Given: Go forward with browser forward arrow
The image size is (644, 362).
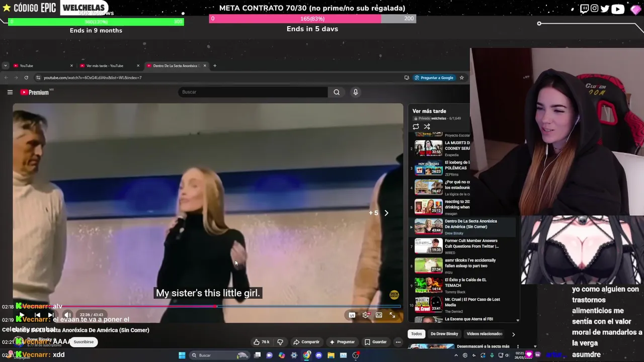Looking at the screenshot, I should (x=16, y=77).
